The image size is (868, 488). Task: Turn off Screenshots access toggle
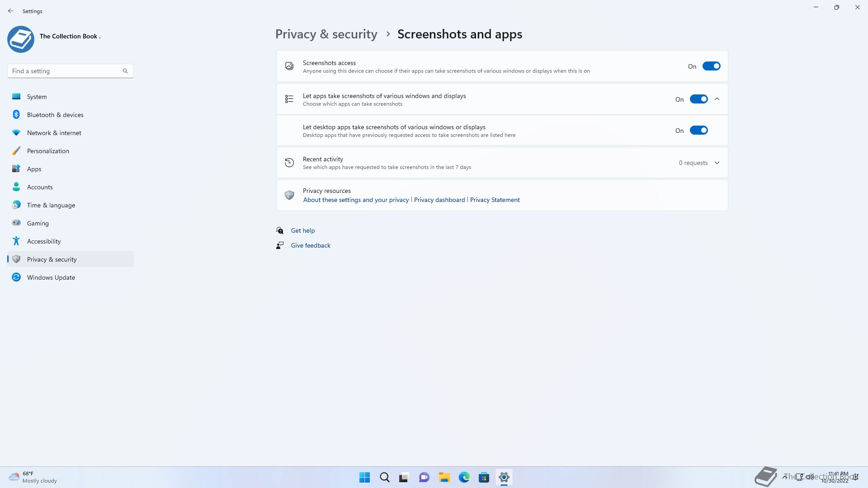(711, 66)
